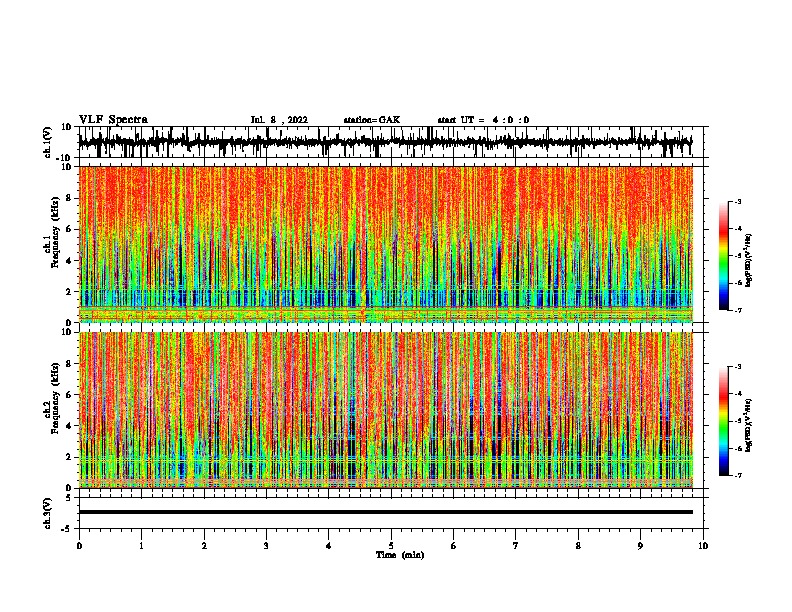Screen dimensions: 792x612
Task: Click the '-7' label on ch.2 color scale
Action: point(737,475)
